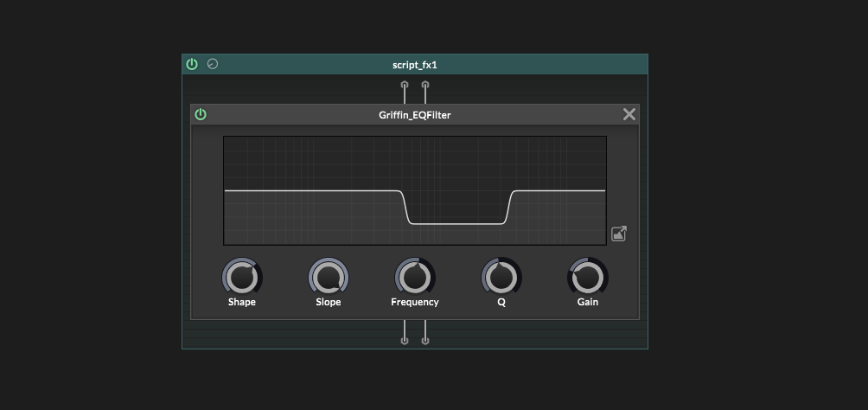Toggle the script_fx1 power button
This screenshot has height=410, width=868.
click(x=192, y=64)
